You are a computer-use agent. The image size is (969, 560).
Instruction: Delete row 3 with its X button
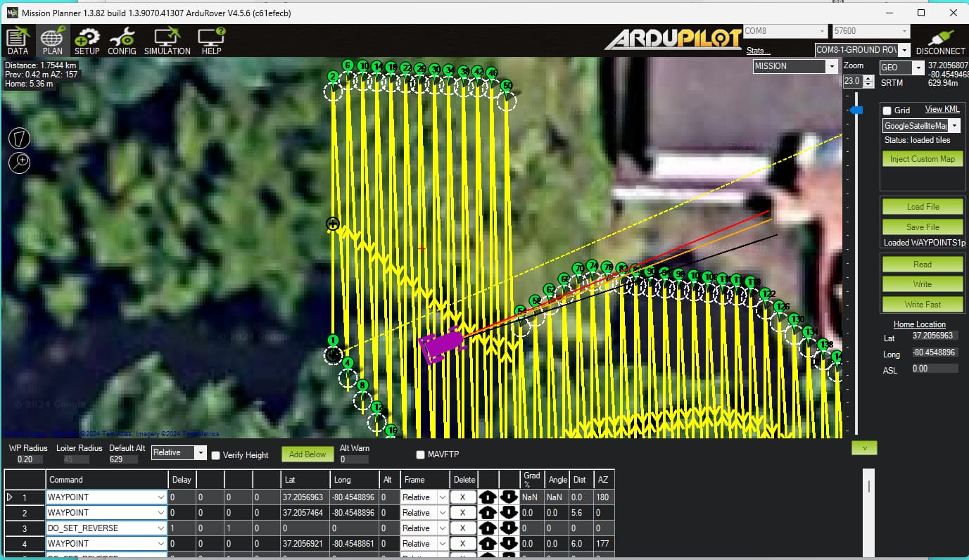point(463,528)
